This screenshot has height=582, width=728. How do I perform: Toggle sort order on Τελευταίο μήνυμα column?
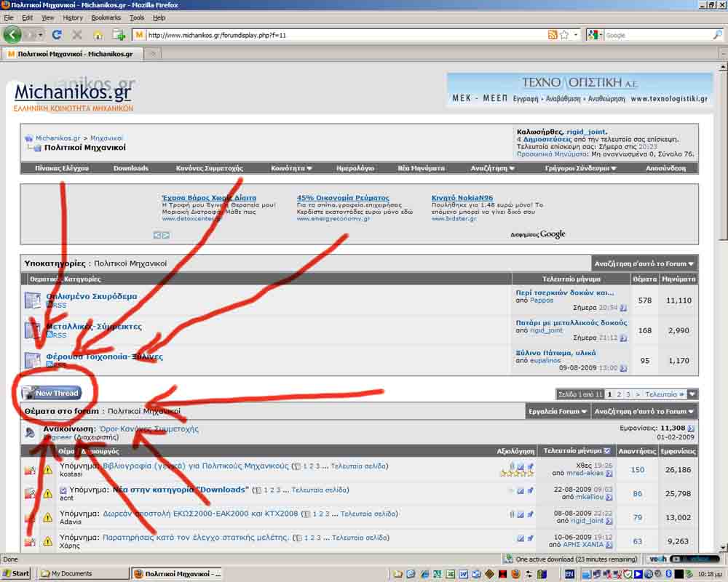tap(608, 451)
